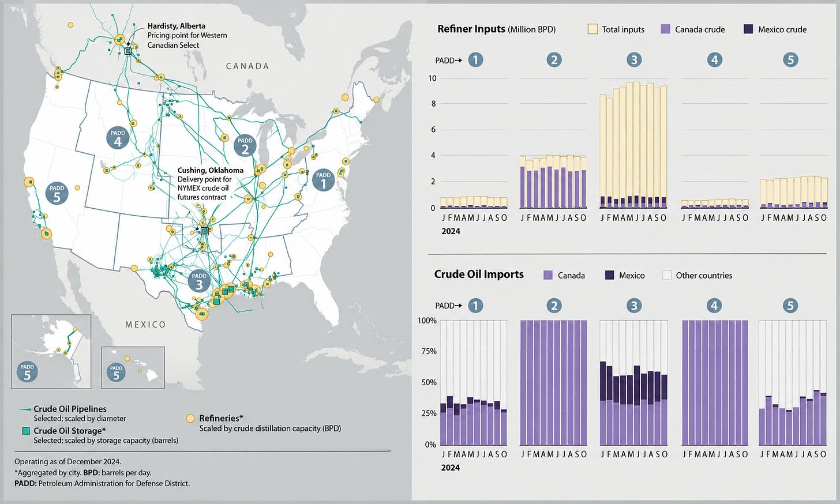This screenshot has height=504, width=840.
Task: Click the 'MEXICO' map label
Action: [x=145, y=325]
